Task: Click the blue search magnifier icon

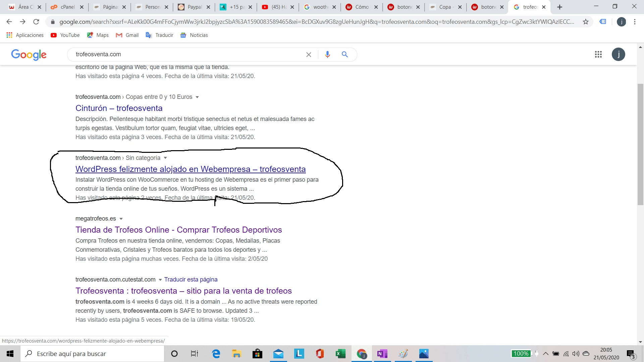Action: pos(345,54)
